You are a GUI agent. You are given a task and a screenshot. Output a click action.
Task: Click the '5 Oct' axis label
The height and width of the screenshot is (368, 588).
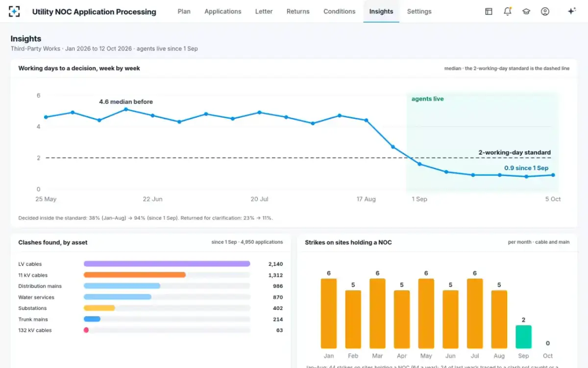click(553, 199)
